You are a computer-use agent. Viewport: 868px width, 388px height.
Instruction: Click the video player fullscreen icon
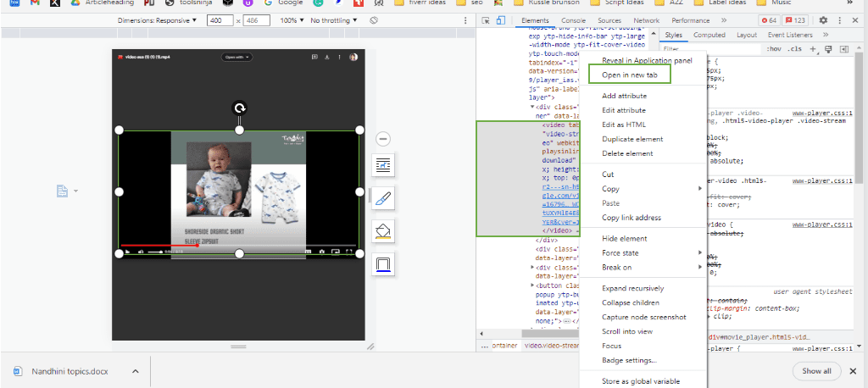point(349,252)
